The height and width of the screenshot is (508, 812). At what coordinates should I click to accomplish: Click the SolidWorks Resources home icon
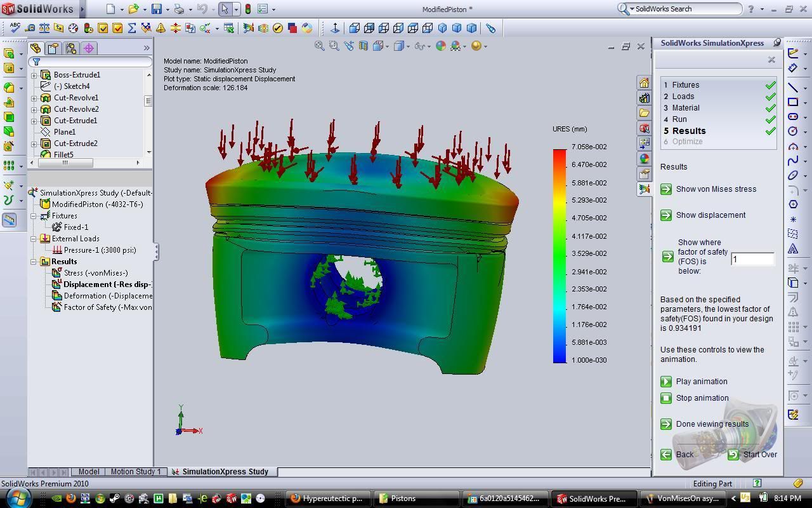(644, 83)
